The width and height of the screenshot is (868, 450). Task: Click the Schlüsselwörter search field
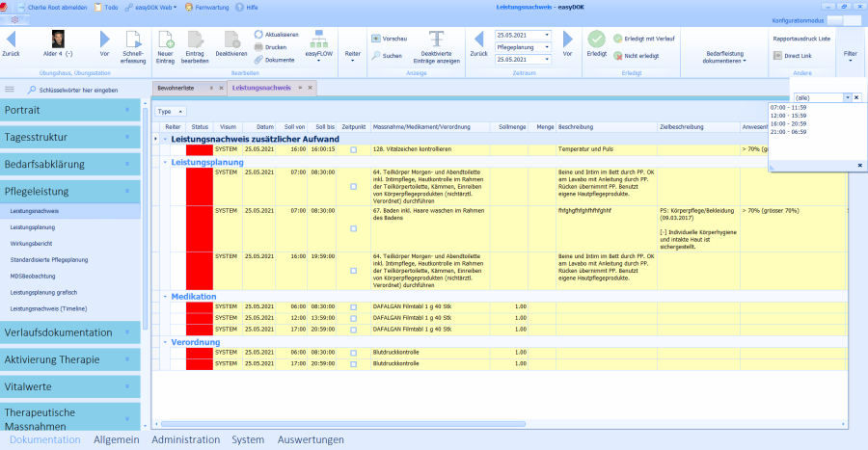(x=79, y=90)
